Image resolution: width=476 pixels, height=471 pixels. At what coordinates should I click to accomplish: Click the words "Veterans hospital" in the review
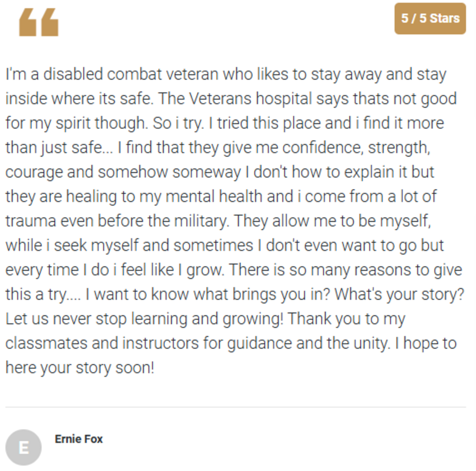[x=250, y=99]
